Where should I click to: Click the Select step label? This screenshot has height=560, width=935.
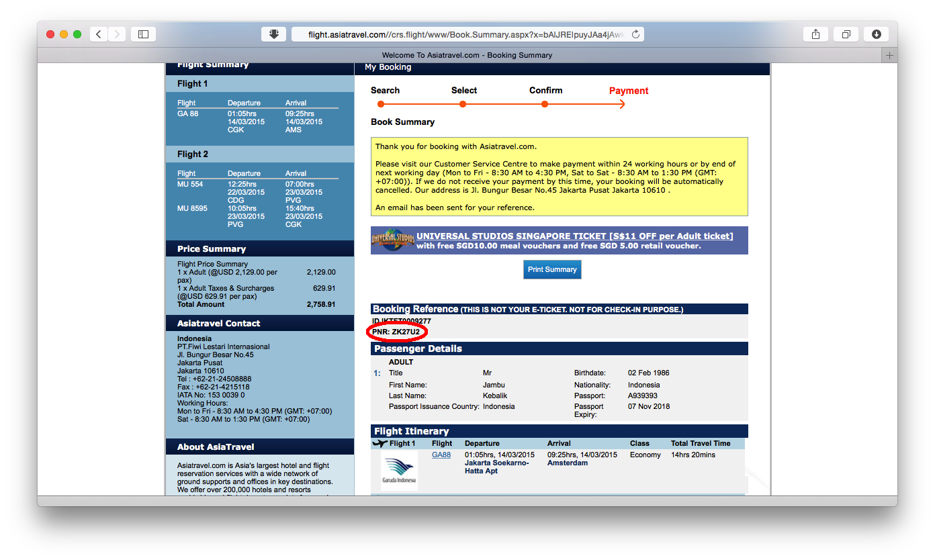coord(464,91)
